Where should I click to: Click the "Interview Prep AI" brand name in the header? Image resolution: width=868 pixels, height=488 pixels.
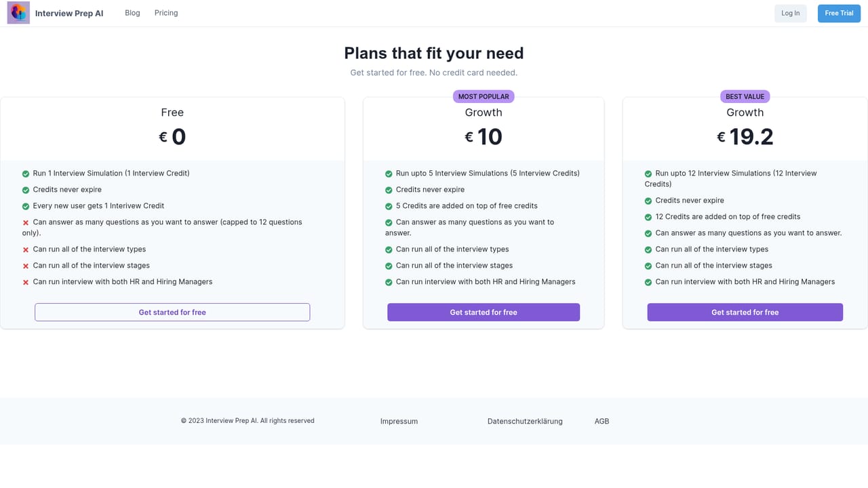[69, 14]
